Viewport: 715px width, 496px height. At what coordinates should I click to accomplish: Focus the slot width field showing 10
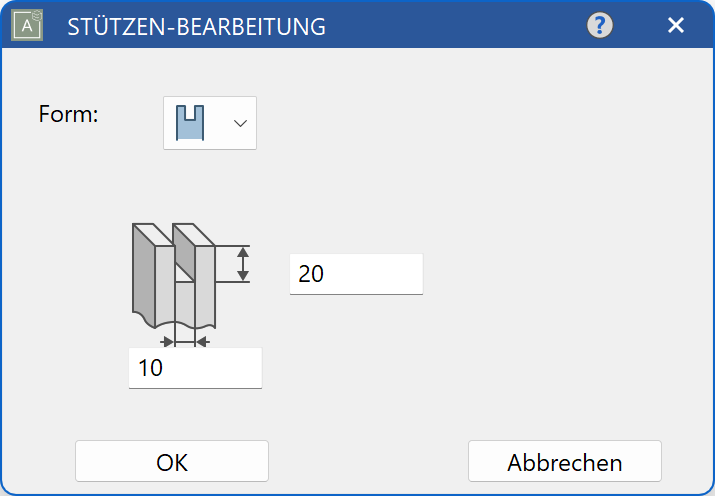click(x=195, y=368)
